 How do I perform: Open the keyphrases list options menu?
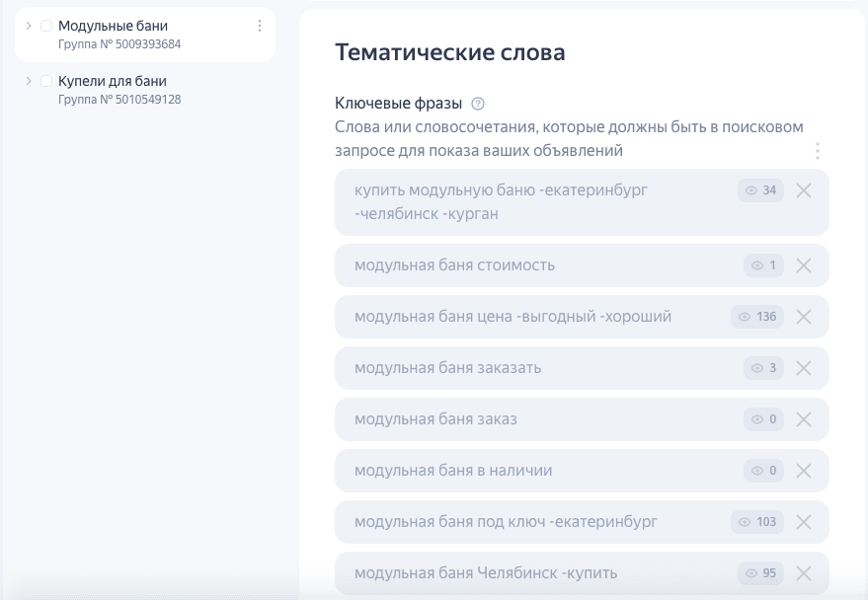[817, 151]
